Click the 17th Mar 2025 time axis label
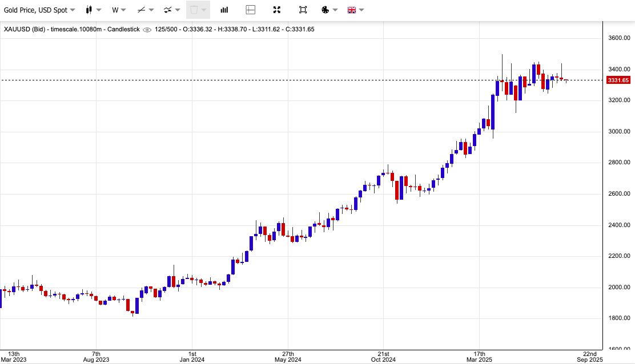 [479, 357]
